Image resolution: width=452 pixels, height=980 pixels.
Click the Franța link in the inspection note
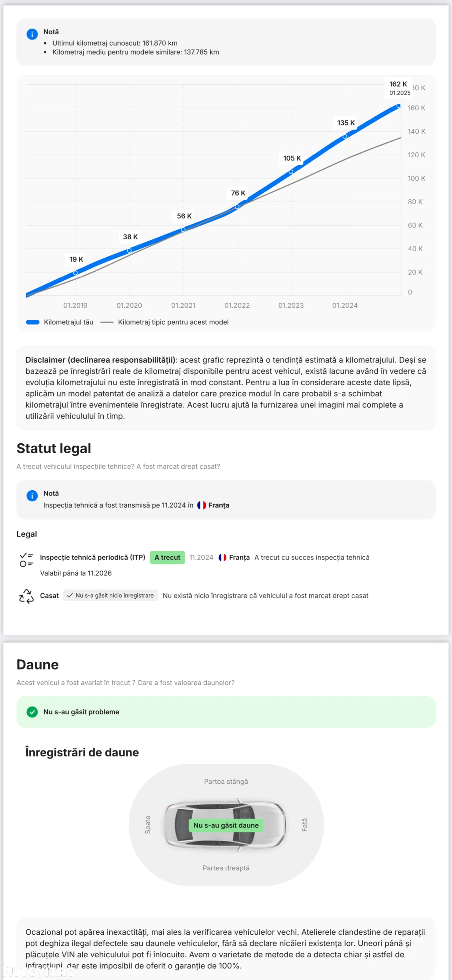(x=219, y=505)
